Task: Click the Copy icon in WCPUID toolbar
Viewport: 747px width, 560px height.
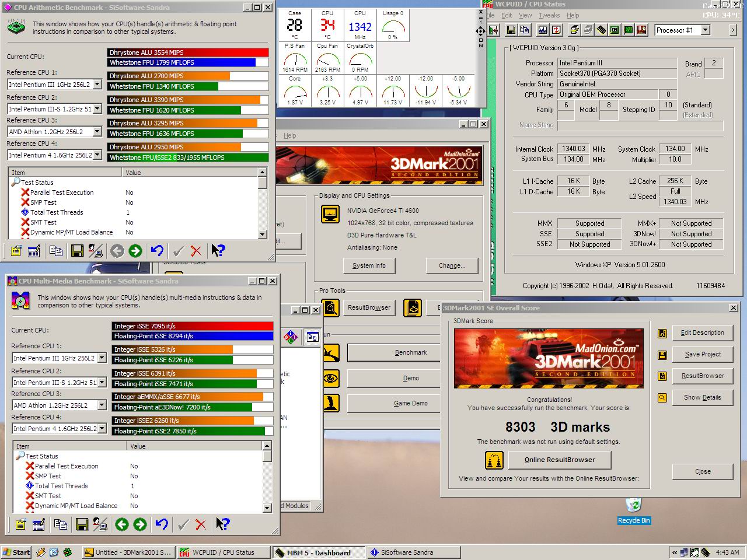Action: pyautogui.click(x=525, y=30)
